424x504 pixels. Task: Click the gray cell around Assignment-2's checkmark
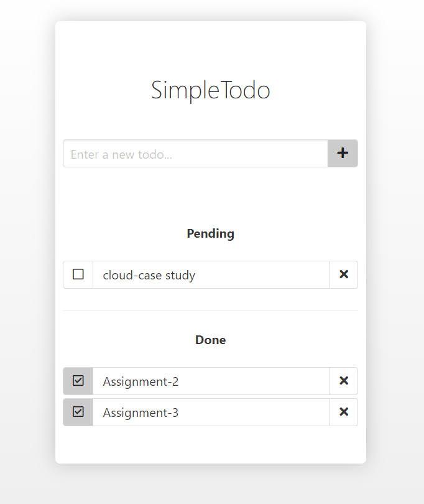(78, 381)
